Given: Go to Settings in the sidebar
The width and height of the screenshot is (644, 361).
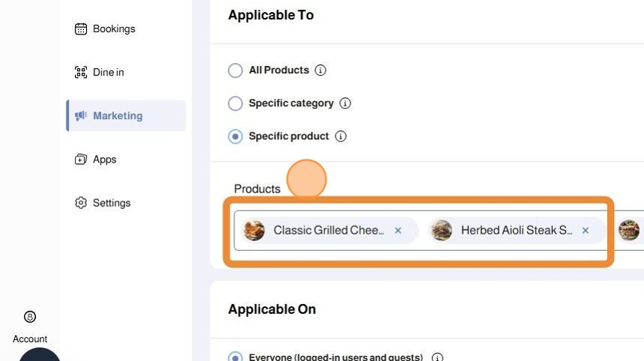Looking at the screenshot, I should pyautogui.click(x=112, y=203).
